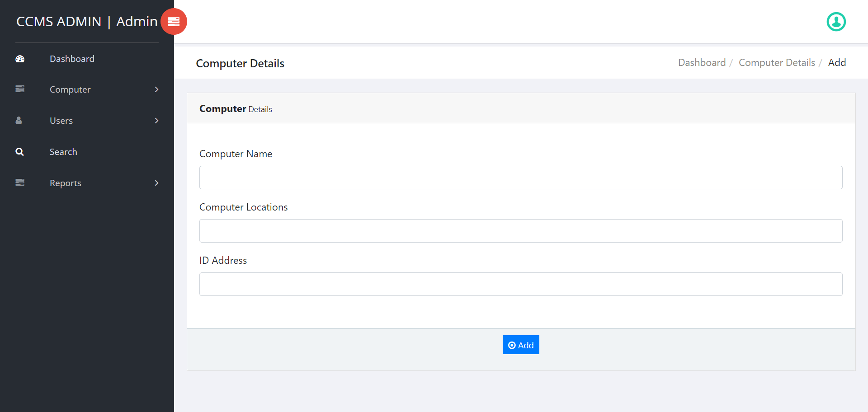Open Dashboard from the sidebar menu
The height and width of the screenshot is (412, 868).
(72, 59)
